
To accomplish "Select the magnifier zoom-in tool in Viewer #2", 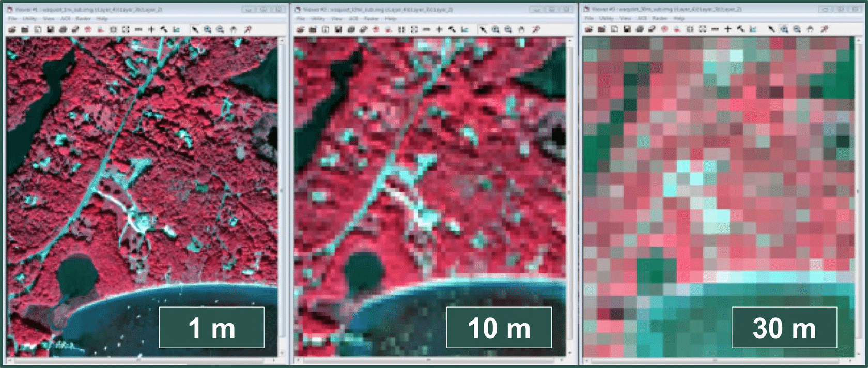I will point(495,29).
